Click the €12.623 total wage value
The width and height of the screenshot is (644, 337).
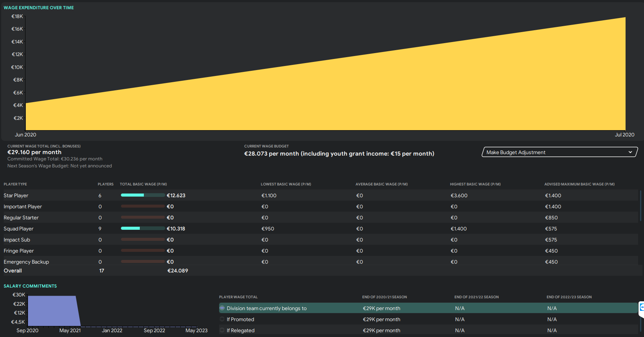tap(176, 195)
